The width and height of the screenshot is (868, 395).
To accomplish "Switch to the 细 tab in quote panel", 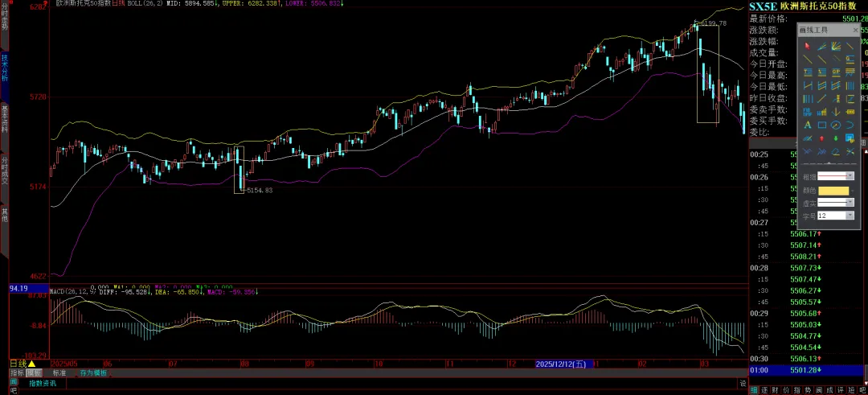I will (754, 390).
